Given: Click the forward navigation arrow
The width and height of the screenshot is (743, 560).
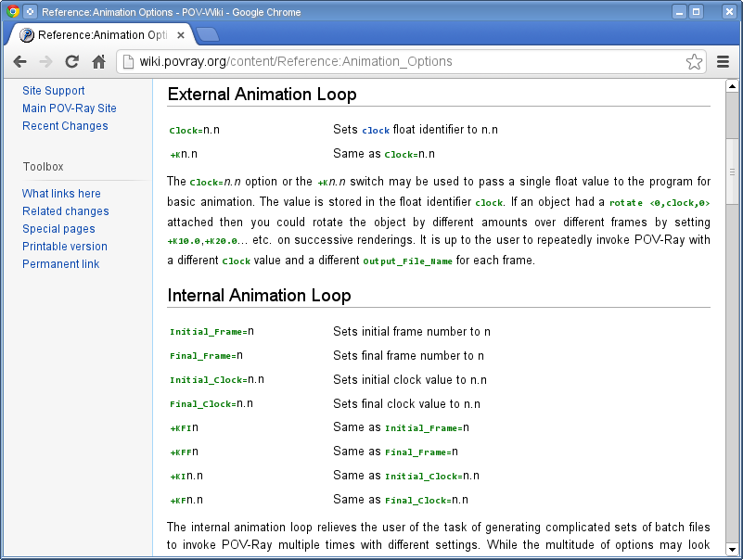Looking at the screenshot, I should pyautogui.click(x=45, y=62).
